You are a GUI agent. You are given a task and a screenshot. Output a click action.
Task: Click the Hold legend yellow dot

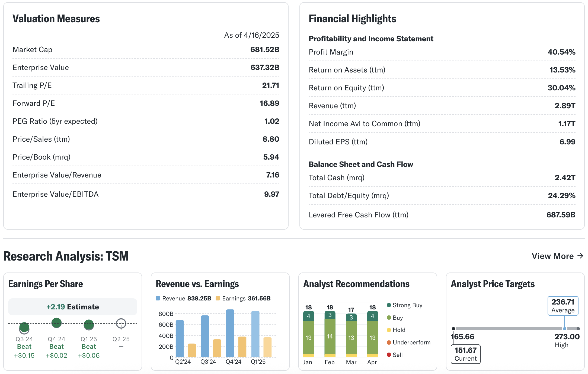pos(389,330)
